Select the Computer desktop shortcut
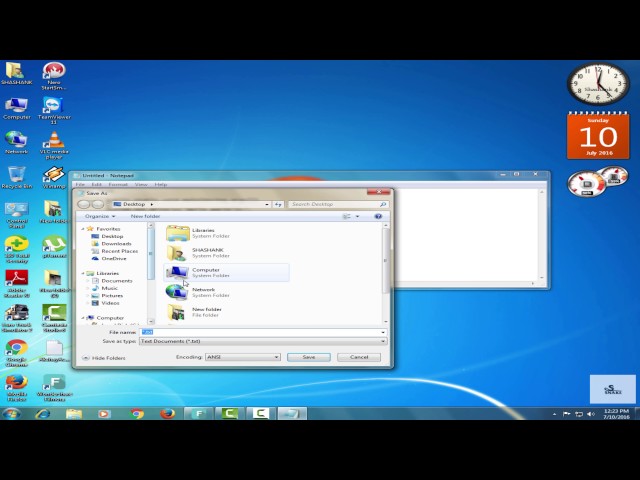Screen dimensions: 640x480 coord(16,108)
